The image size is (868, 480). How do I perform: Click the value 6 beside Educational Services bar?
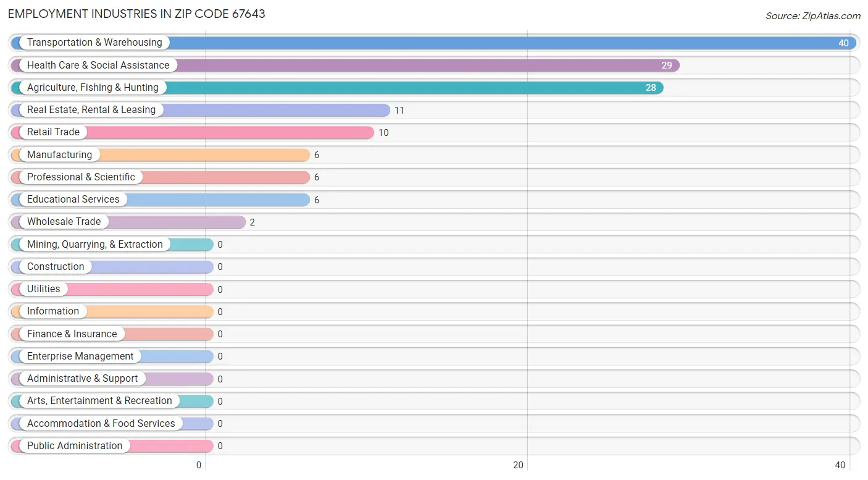[x=317, y=200]
